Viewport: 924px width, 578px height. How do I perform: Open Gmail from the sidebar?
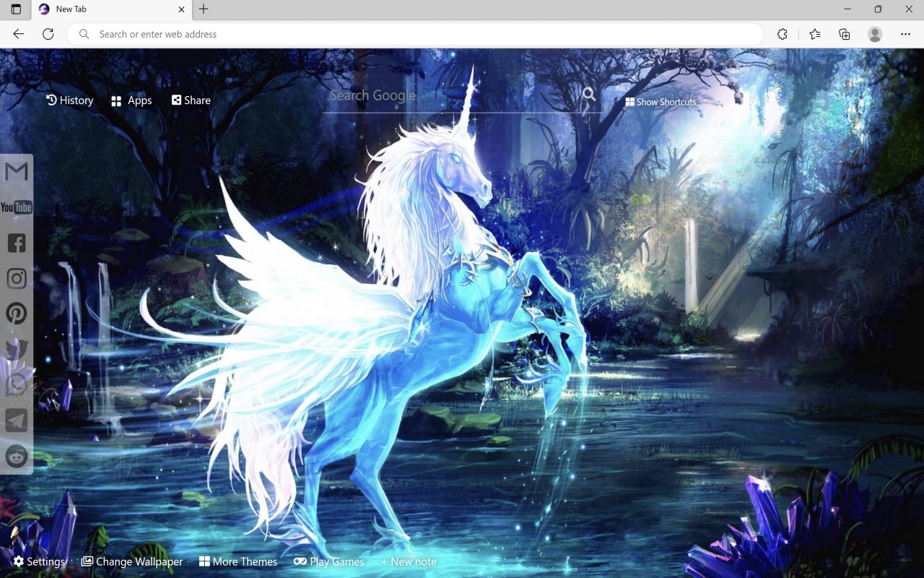coord(16,172)
